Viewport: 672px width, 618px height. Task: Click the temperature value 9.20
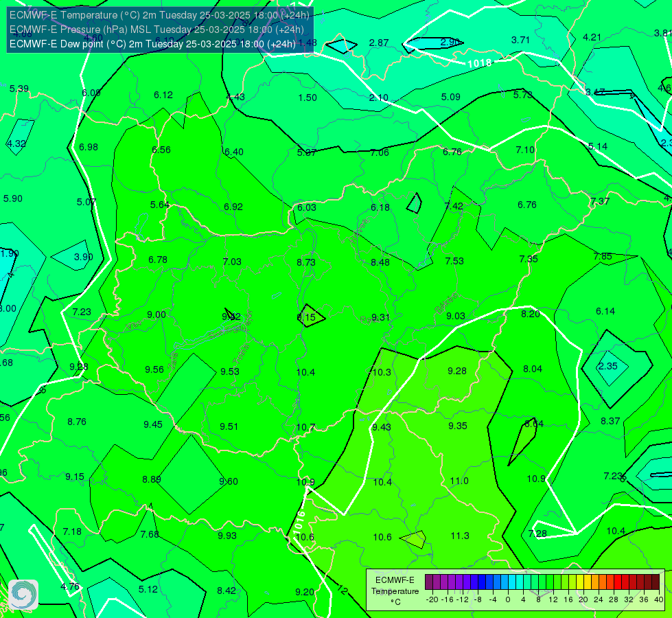[x=305, y=593]
